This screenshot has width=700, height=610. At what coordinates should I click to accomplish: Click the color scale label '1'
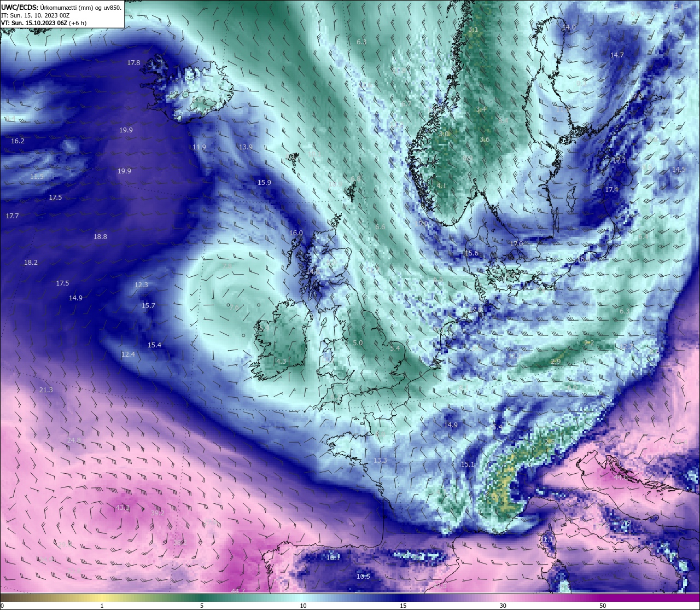(x=102, y=606)
